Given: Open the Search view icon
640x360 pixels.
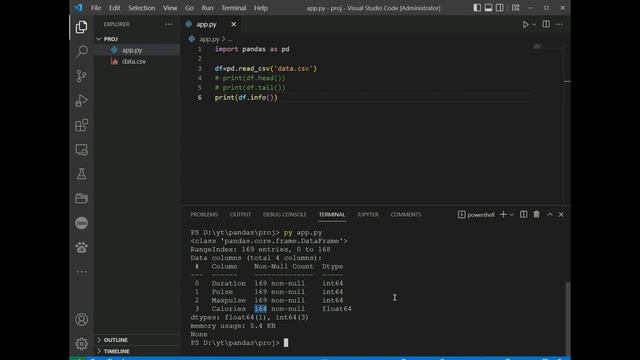Looking at the screenshot, I should pyautogui.click(x=81, y=51).
